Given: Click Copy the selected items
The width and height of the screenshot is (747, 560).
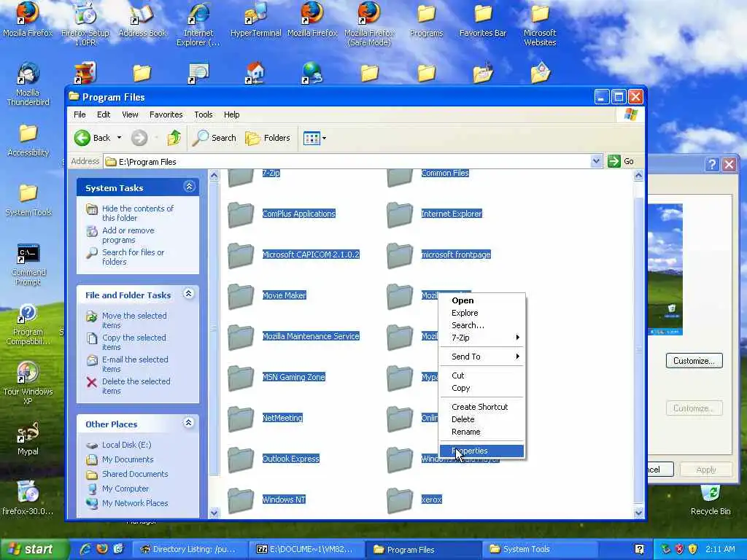Looking at the screenshot, I should (134, 343).
